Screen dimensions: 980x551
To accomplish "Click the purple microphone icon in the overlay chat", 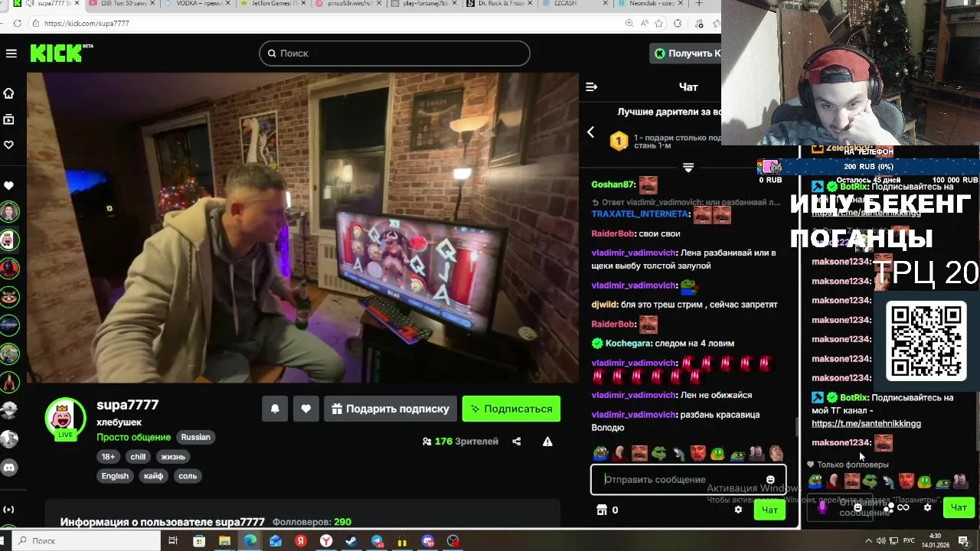I will pos(822,507).
